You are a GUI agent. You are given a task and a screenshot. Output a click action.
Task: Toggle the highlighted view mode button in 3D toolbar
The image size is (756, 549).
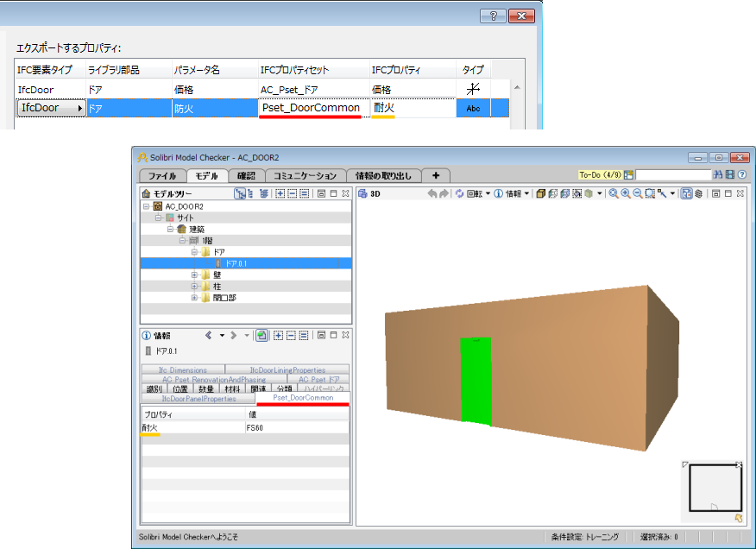click(687, 193)
